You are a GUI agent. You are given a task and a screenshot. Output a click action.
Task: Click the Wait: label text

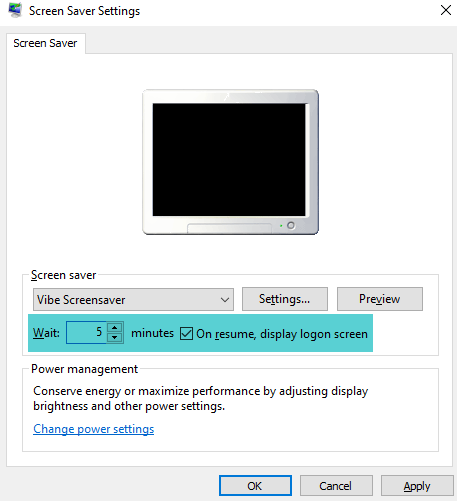46,333
